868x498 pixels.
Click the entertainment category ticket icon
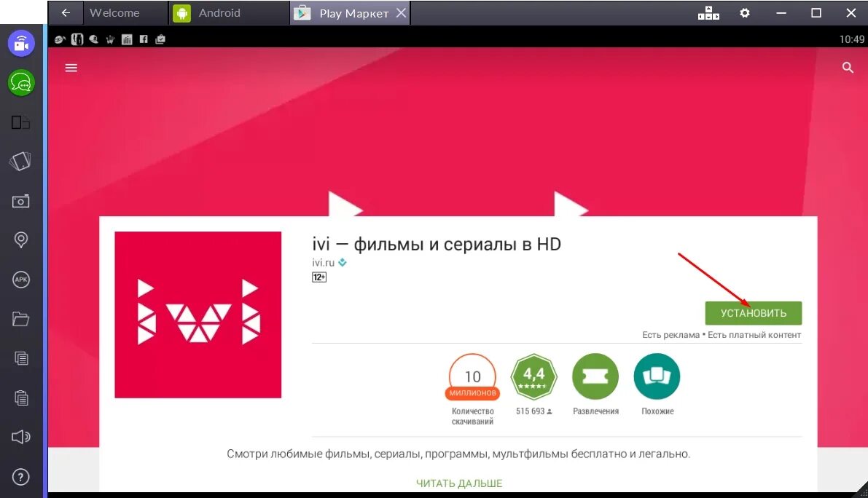(x=595, y=376)
